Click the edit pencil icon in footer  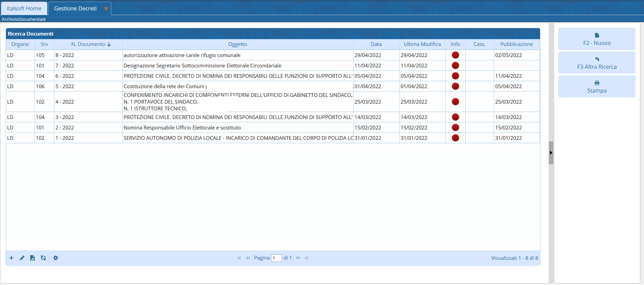click(x=22, y=258)
